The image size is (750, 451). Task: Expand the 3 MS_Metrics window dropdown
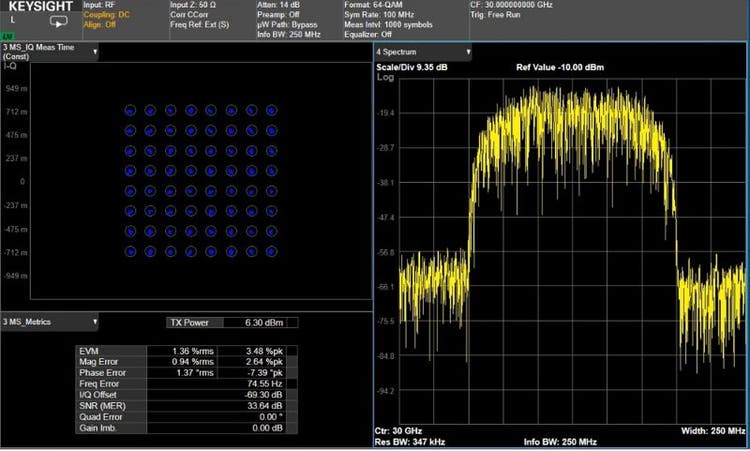[95, 322]
